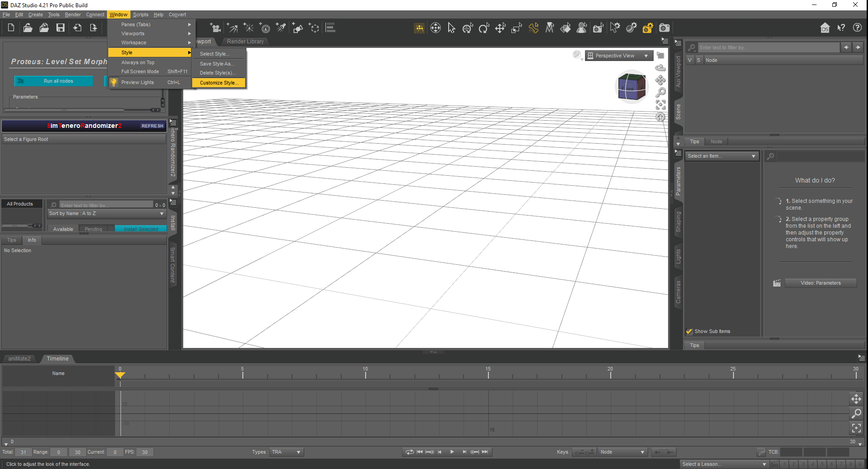Click the yellow Spot Render tool

(648, 28)
